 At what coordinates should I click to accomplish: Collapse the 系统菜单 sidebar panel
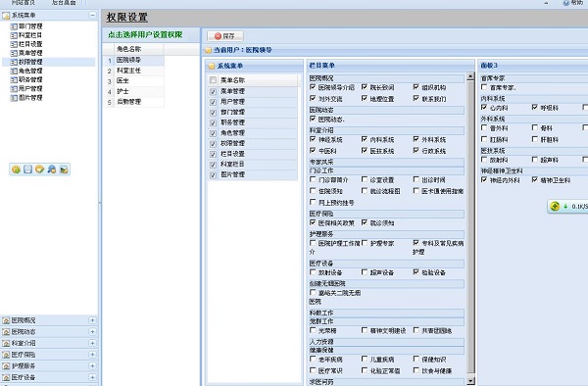(x=92, y=15)
